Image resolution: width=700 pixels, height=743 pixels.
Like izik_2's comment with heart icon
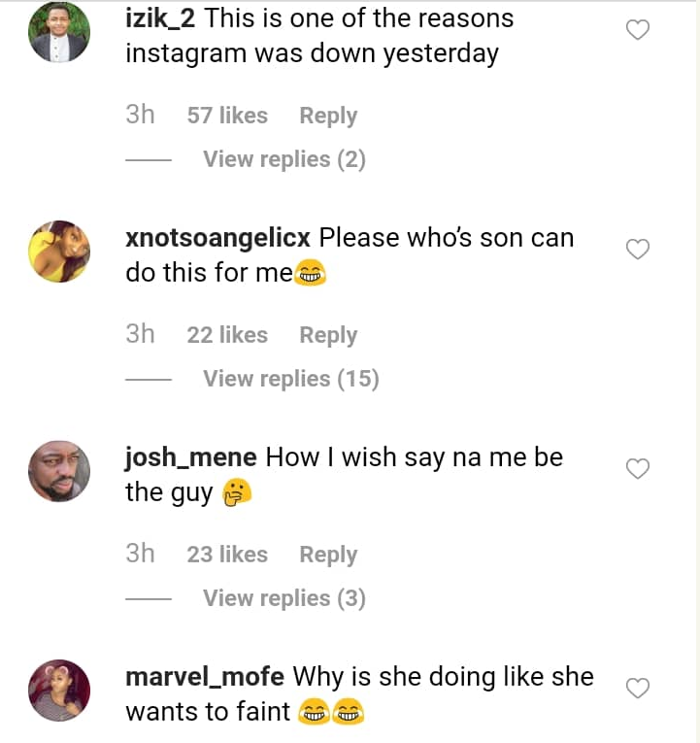point(637,31)
